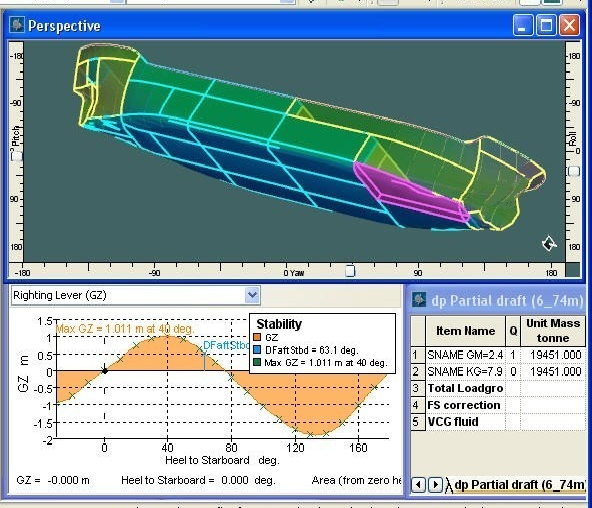Select the VCG fluid row cell

click(x=465, y=421)
